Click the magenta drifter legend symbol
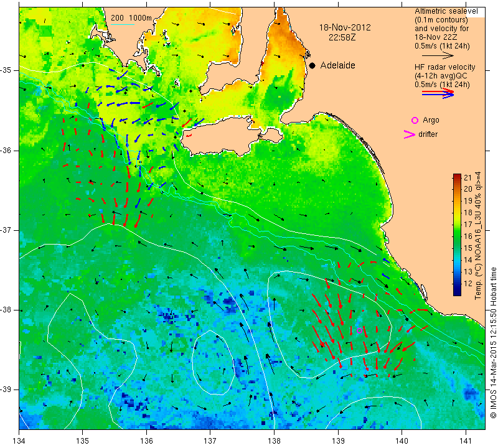The width and height of the screenshot is (498, 448). click(410, 134)
